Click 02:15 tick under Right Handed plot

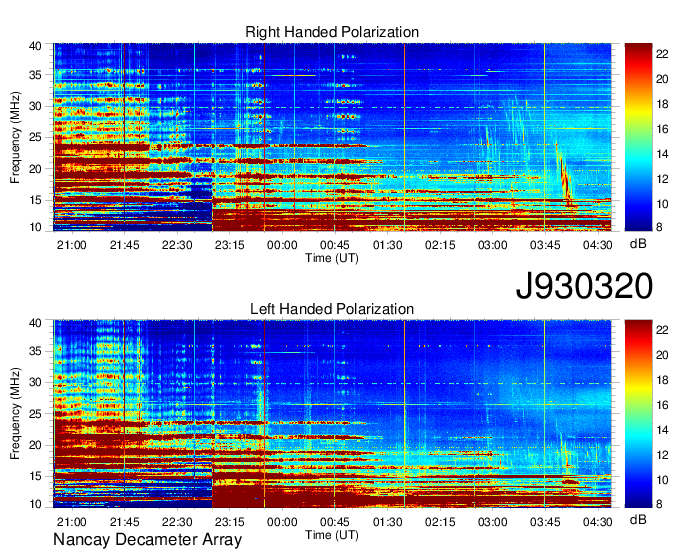440,245
